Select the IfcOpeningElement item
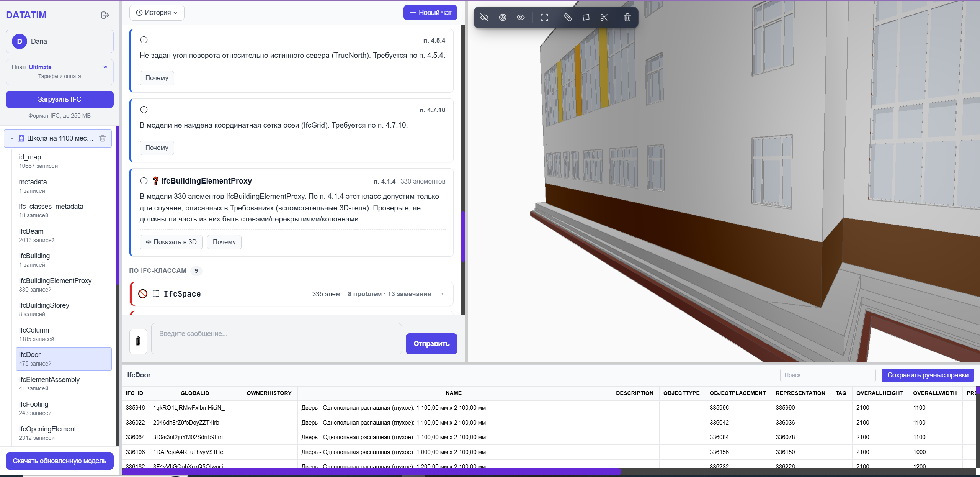The height and width of the screenshot is (477, 980). click(x=64, y=433)
